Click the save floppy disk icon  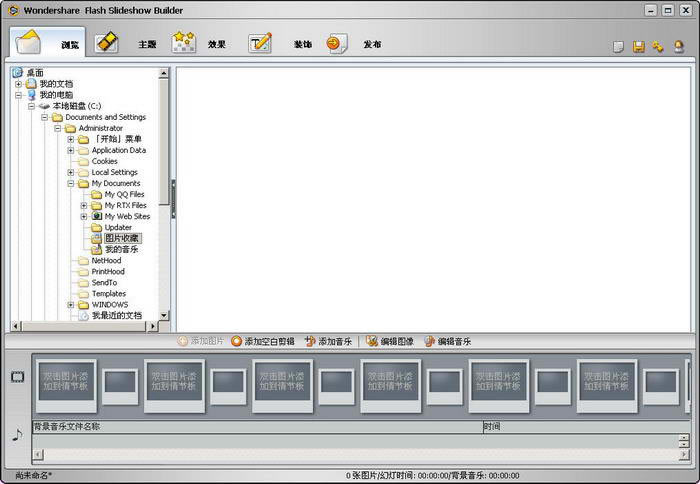pyautogui.click(x=639, y=46)
